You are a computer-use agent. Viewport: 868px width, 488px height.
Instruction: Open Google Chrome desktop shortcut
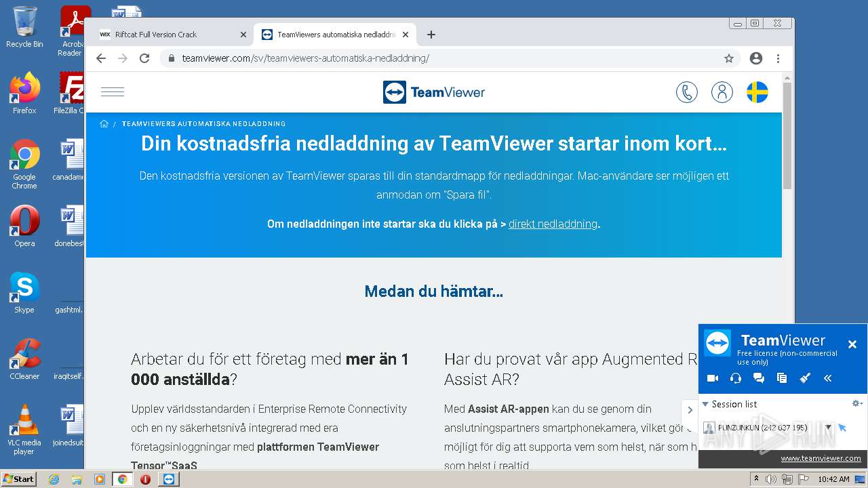click(x=24, y=164)
